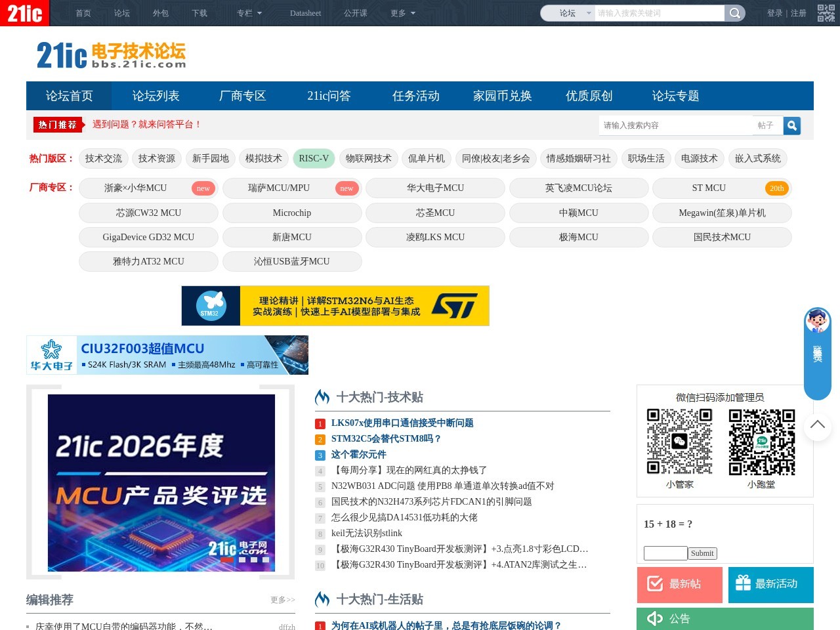The width and height of the screenshot is (840, 630).
Task: Click the 21ic red logo in top bar
Action: [x=24, y=12]
